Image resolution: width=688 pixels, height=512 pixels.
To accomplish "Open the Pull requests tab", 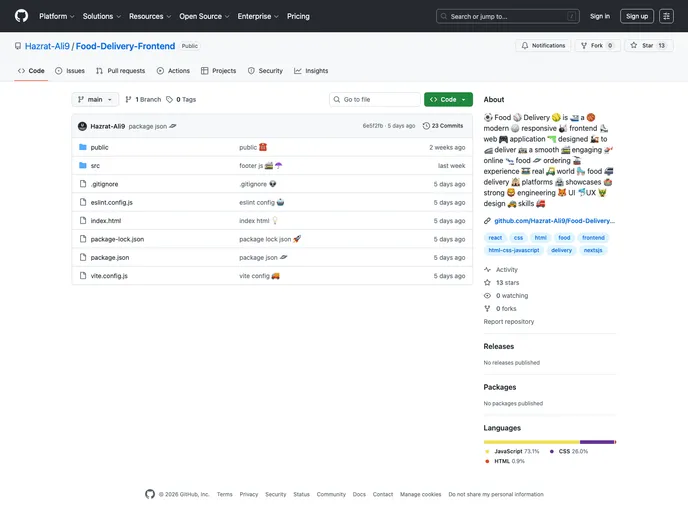I will (121, 71).
